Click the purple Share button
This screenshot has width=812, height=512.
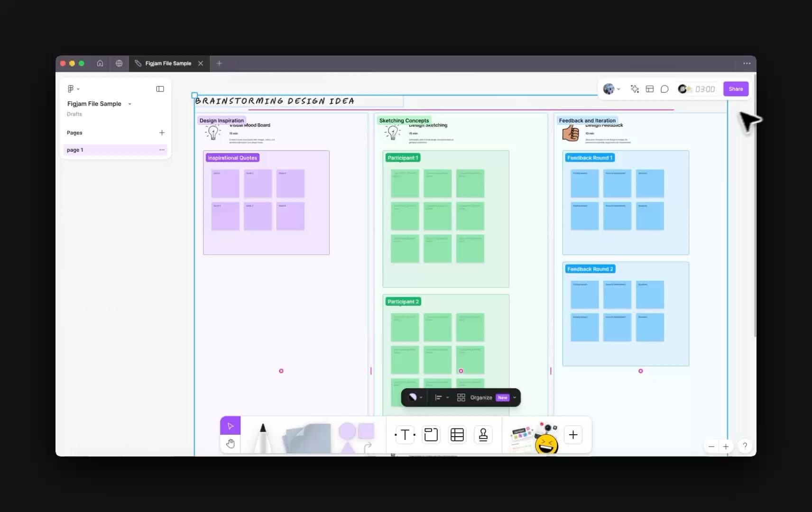click(735, 89)
